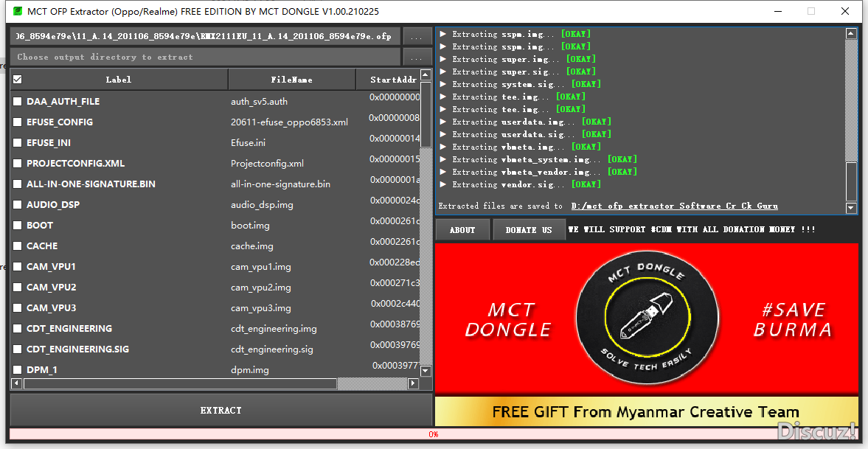Tick the DPM_1 checkbox
This screenshot has width=868, height=449.
pyautogui.click(x=18, y=370)
